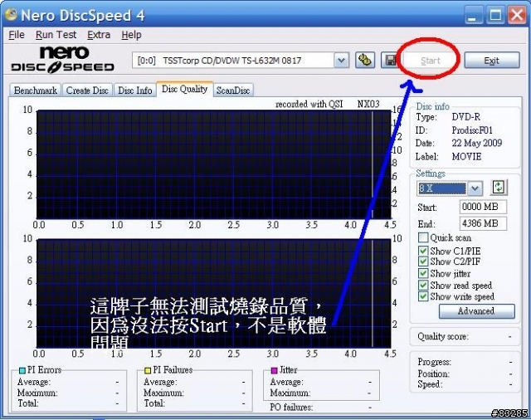Viewport: 531px width, 420px height.
Task: Open the Run Test menu
Action: (x=56, y=35)
